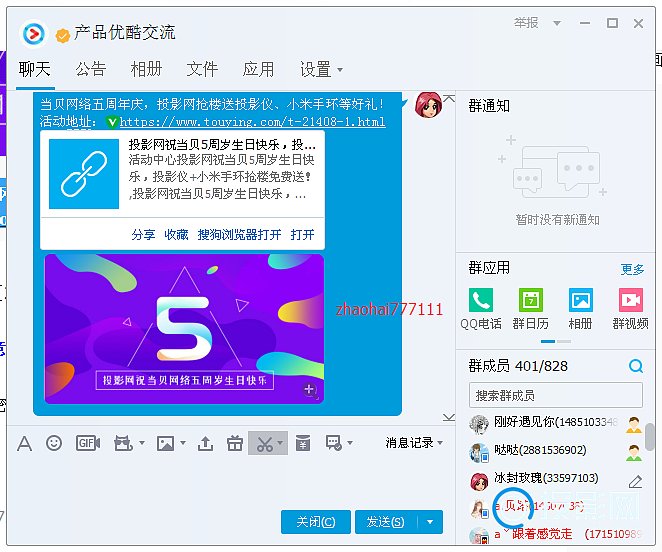Open the touying.com activity URL link

point(252,122)
